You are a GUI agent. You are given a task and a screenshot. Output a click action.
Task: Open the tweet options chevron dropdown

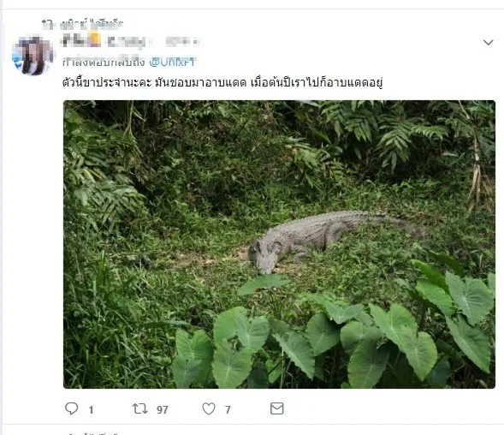(x=489, y=43)
